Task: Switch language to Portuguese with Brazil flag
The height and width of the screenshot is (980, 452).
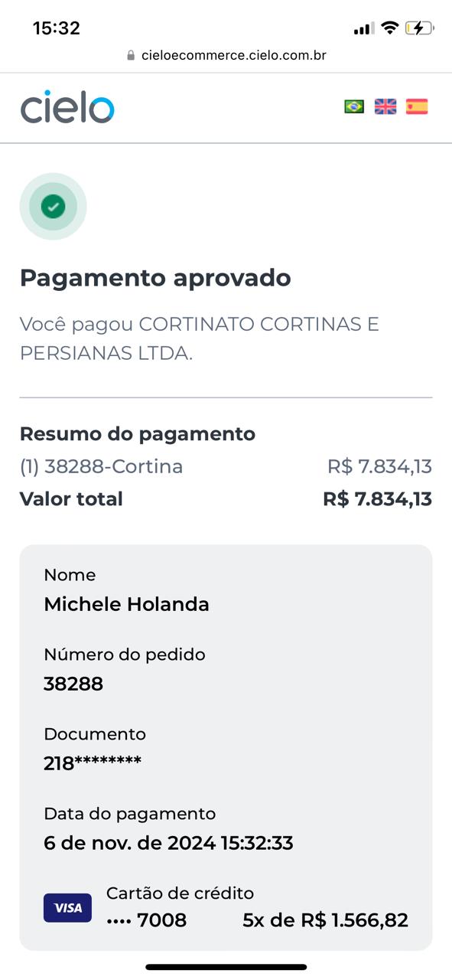Action: tap(354, 106)
